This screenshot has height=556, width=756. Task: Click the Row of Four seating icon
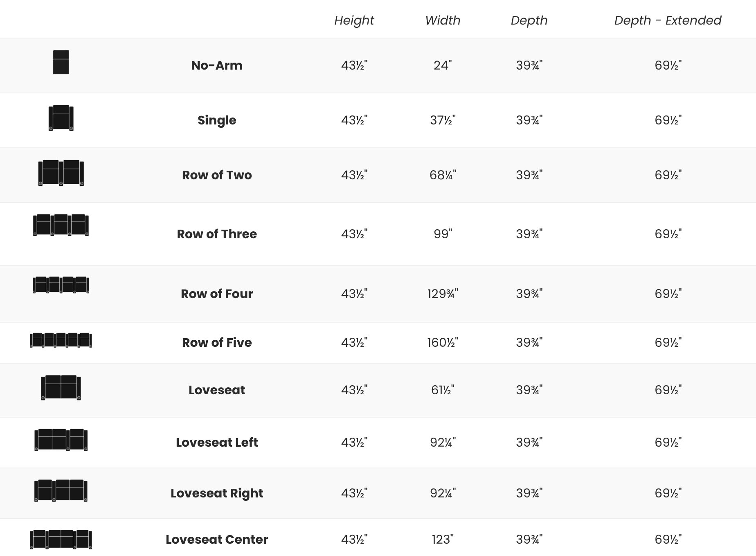click(61, 285)
